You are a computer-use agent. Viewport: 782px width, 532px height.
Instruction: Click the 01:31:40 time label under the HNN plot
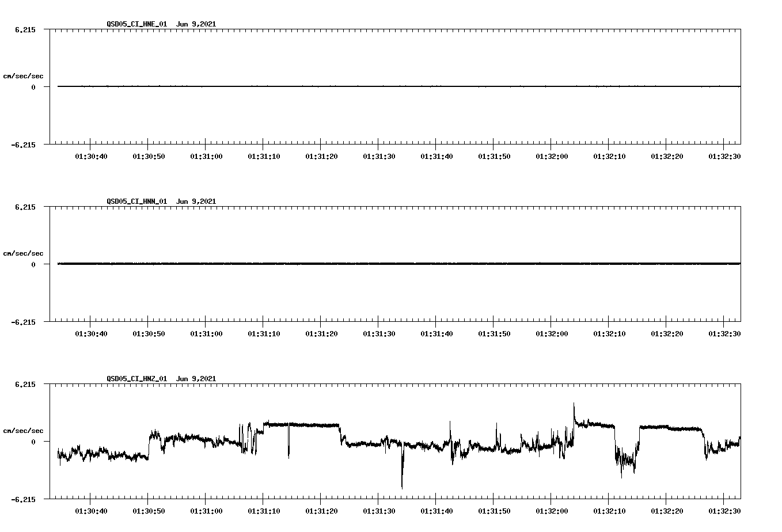(436, 334)
